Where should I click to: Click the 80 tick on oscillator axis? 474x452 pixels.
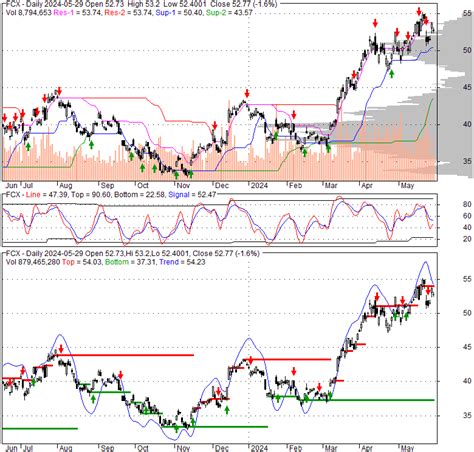[x=467, y=204]
